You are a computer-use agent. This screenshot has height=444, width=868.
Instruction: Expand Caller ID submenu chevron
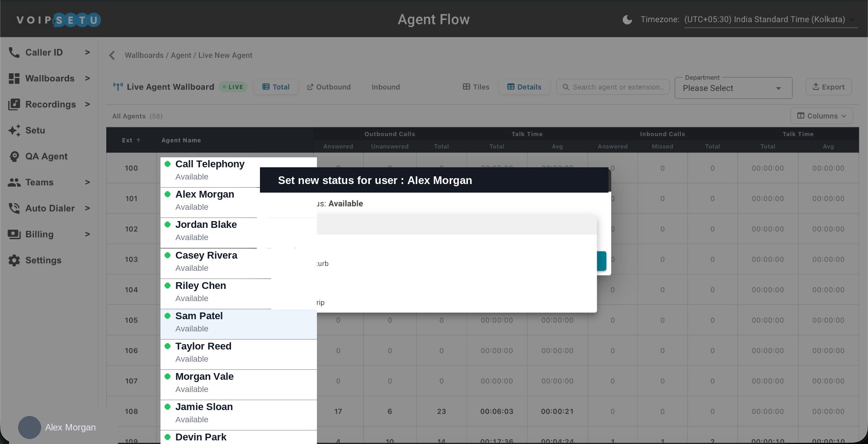pos(87,52)
